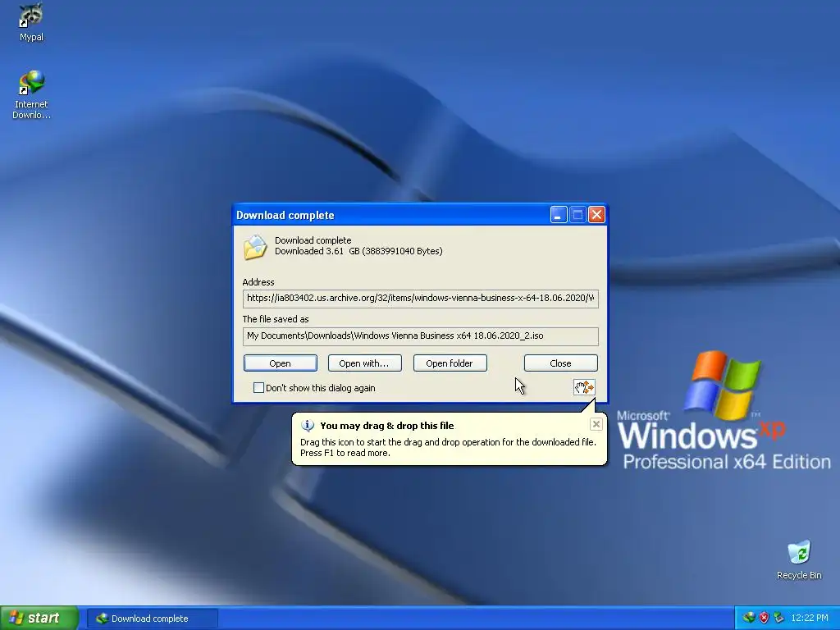Click the "Downloaded 3.61 GB" text line

tap(358, 251)
